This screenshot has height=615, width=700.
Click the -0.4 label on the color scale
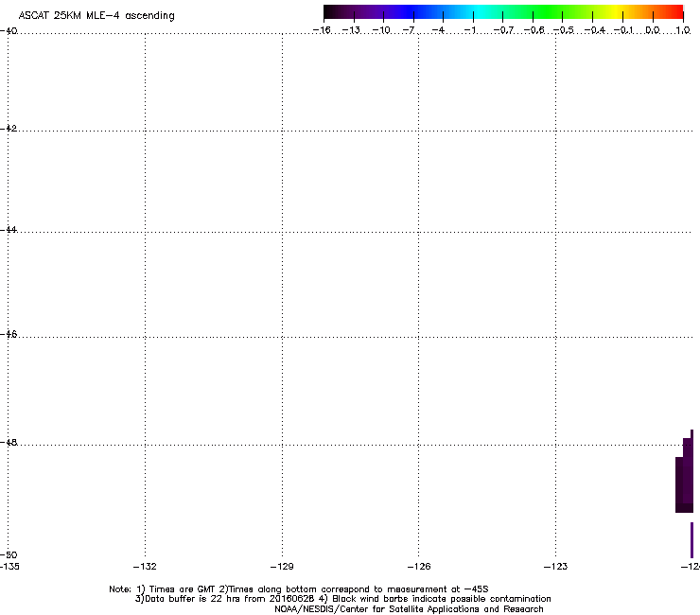point(595,30)
